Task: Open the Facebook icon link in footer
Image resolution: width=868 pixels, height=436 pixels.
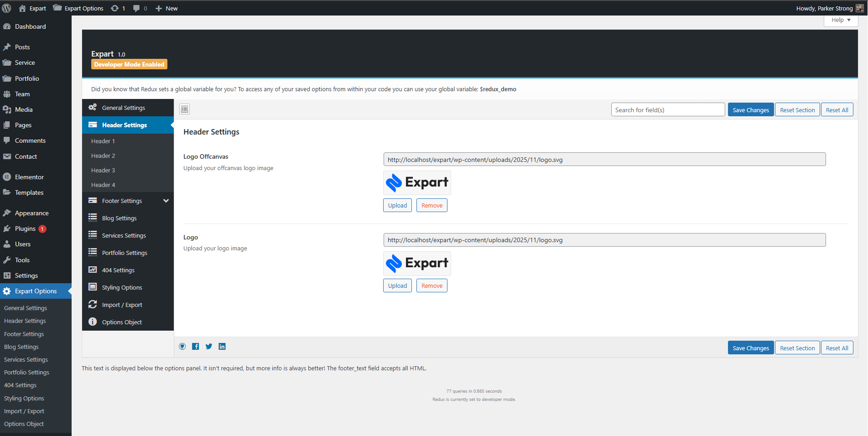Action: [195, 347]
